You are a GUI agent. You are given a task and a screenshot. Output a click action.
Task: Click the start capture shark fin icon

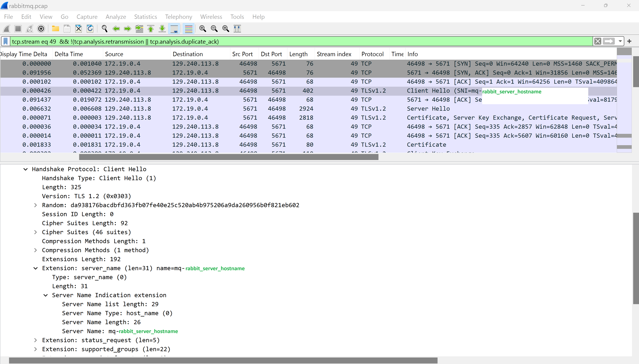(x=7, y=29)
